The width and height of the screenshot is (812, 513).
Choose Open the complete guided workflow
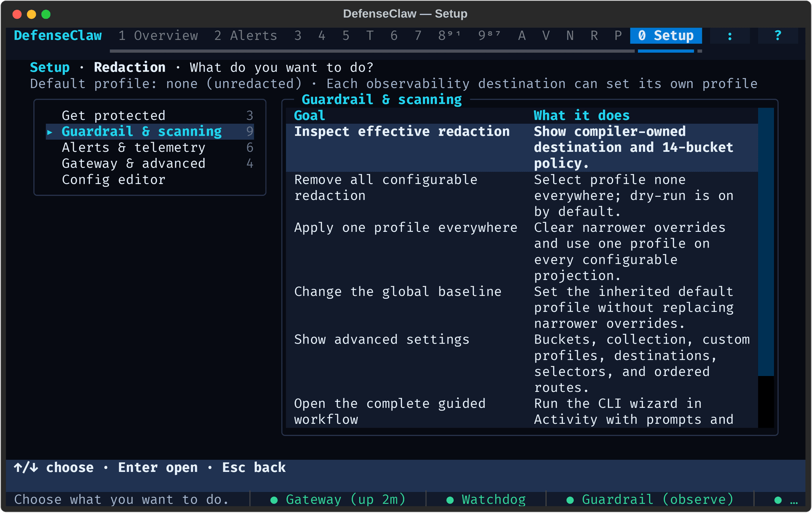pos(522,412)
